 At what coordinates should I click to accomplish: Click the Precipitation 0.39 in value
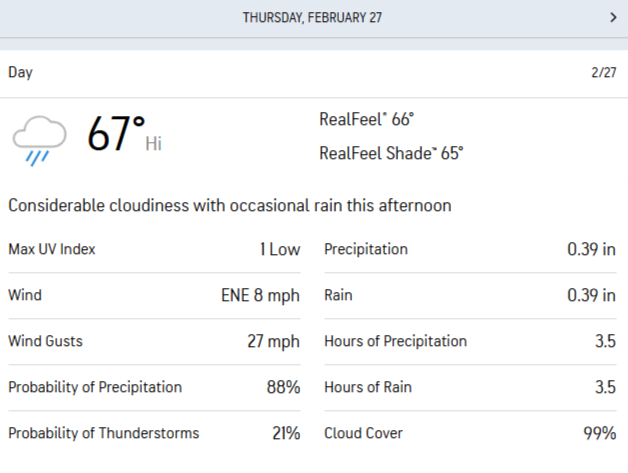(x=591, y=249)
